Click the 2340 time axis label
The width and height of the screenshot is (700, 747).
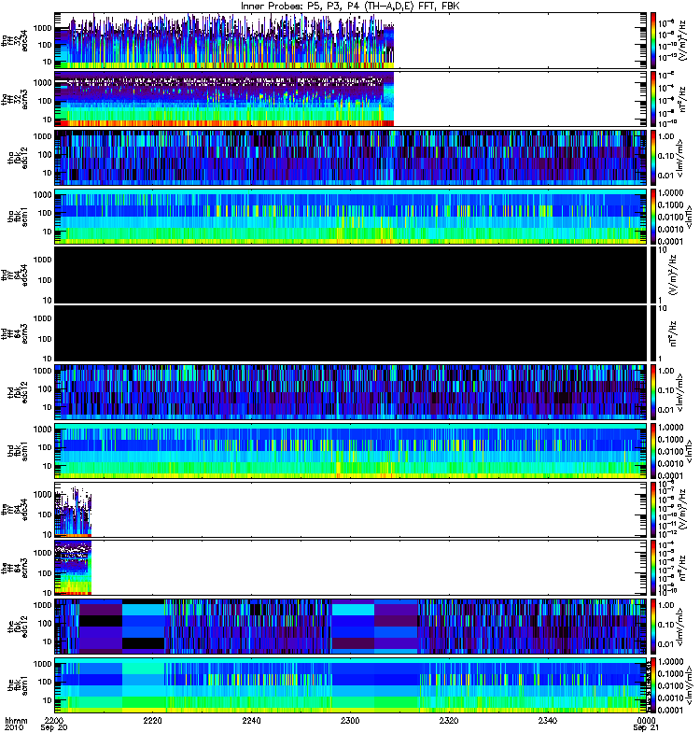pyautogui.click(x=548, y=720)
